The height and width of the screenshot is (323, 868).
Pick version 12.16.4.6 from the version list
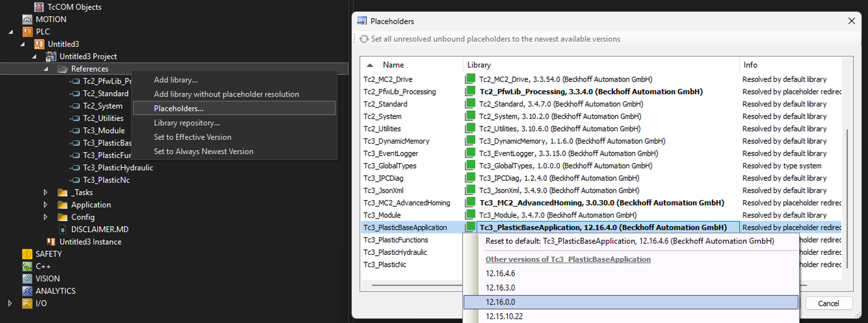(630, 273)
